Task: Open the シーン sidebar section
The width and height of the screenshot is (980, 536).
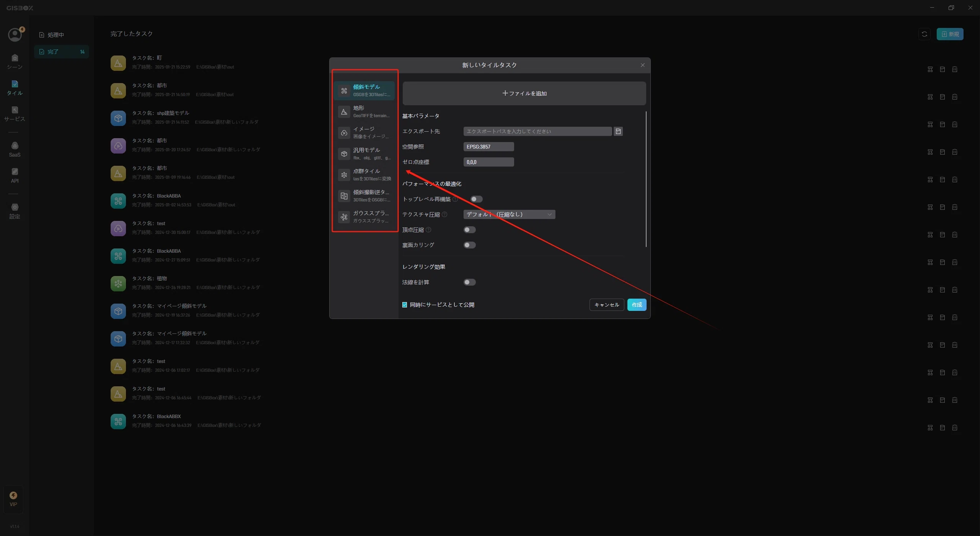Action: [15, 62]
